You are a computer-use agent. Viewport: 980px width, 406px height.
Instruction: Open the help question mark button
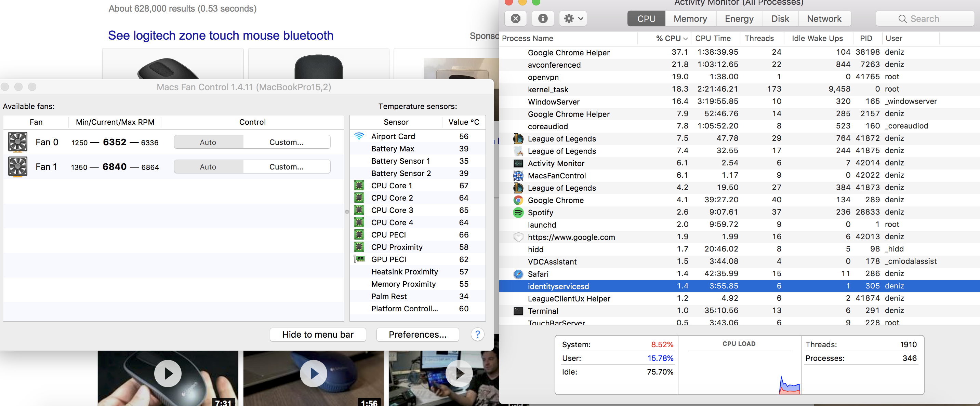[477, 335]
